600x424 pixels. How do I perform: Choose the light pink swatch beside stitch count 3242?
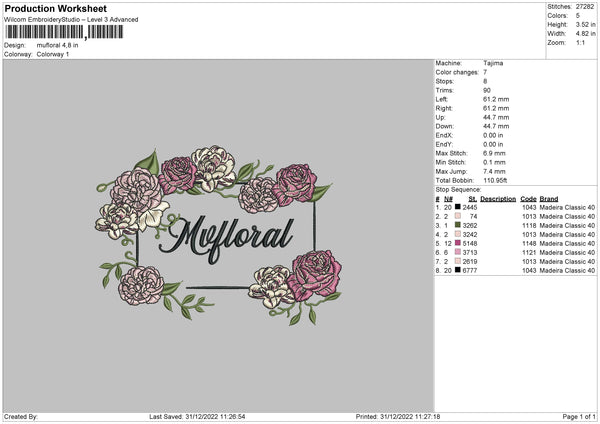click(x=458, y=234)
